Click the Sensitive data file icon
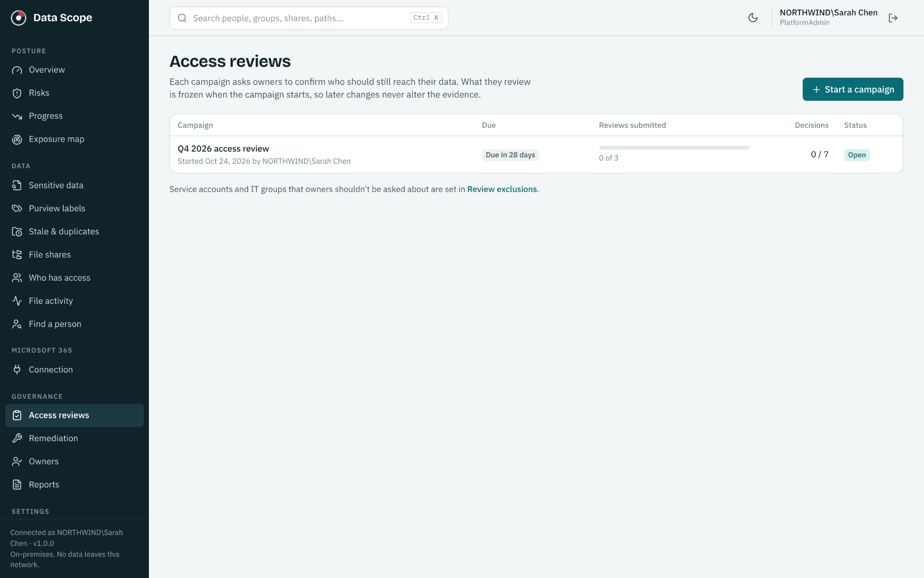The height and width of the screenshot is (578, 924). 17,185
